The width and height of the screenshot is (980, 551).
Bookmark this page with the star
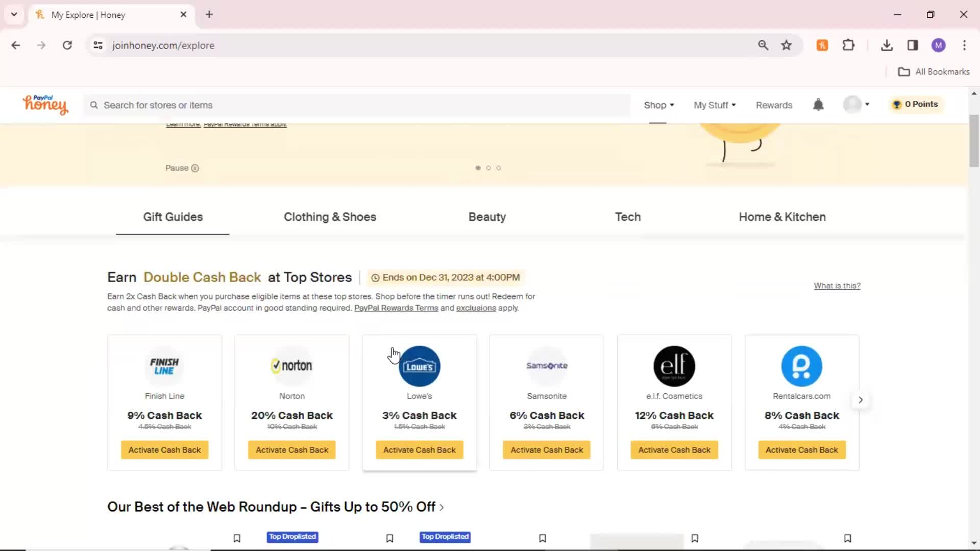(786, 45)
